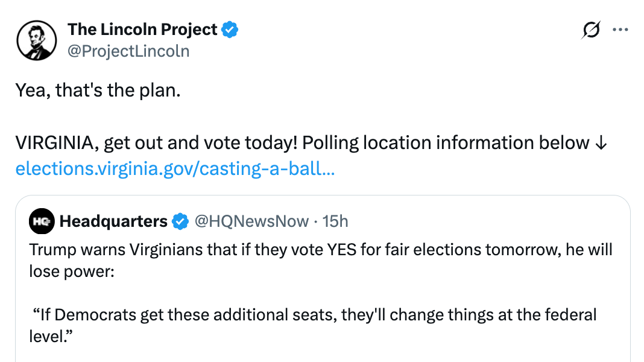Viewport: 644px width, 362px height.
Task: Click the 15h timestamp on quoted post
Action: [335, 221]
